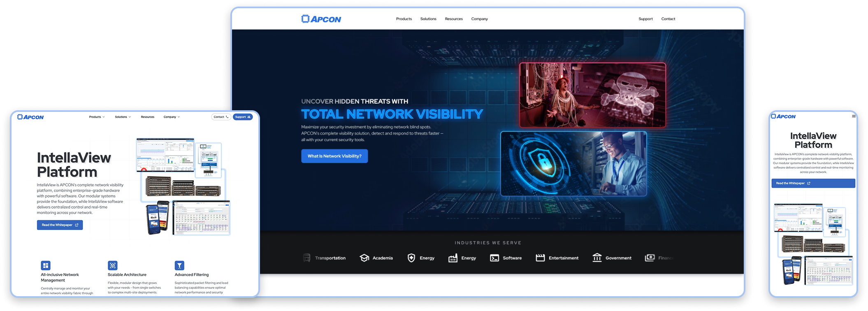Select All-inclusive Network Management heading
This screenshot has height=311, width=868.
coord(60,277)
